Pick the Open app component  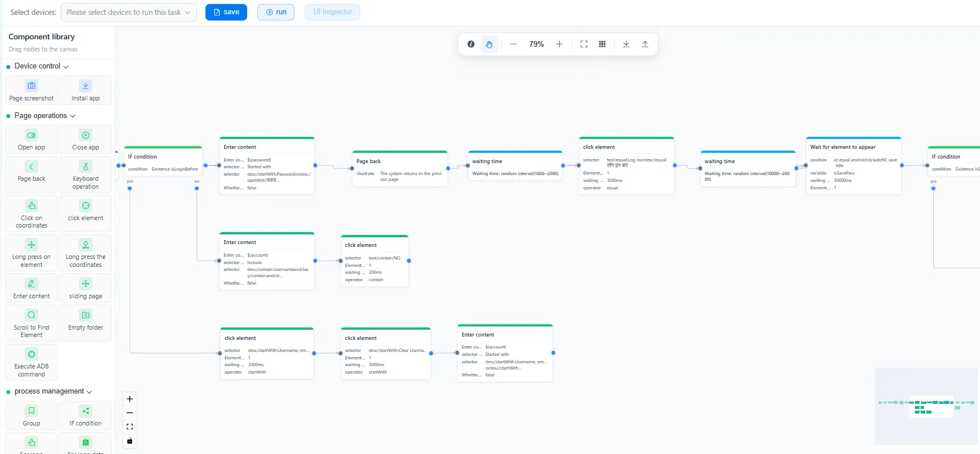pyautogui.click(x=31, y=140)
